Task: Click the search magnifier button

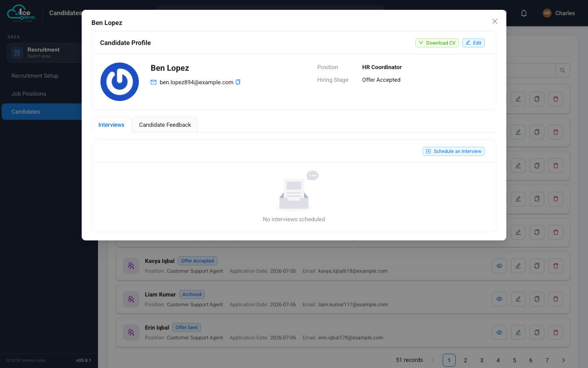Action: coord(563,70)
